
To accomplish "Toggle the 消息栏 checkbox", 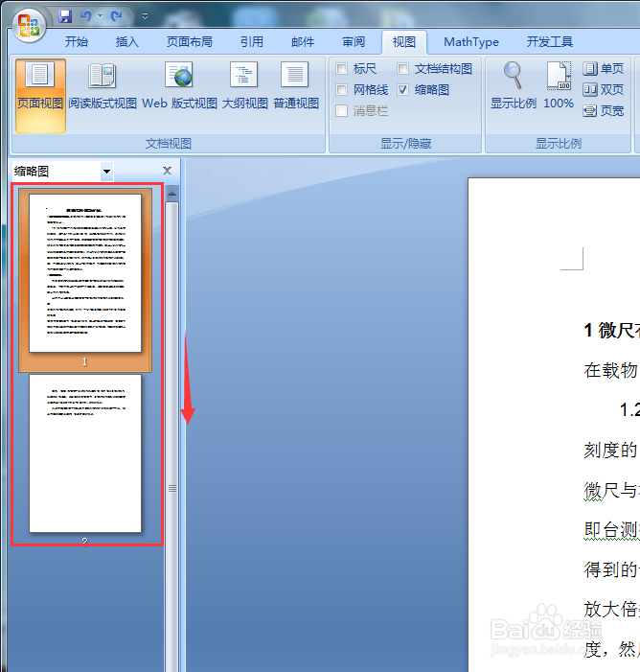I will (x=342, y=110).
